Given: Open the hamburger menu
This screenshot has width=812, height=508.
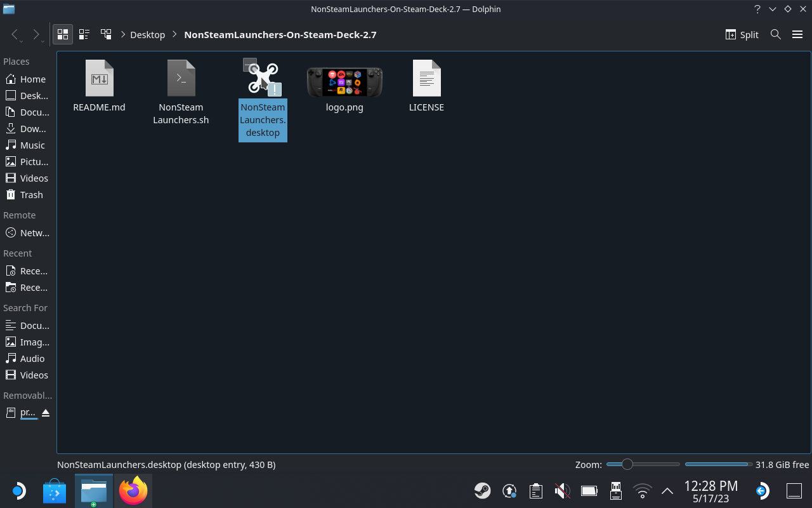Looking at the screenshot, I should [x=797, y=34].
